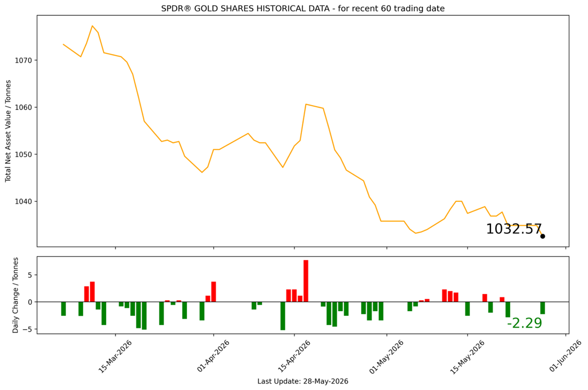The width and height of the screenshot is (588, 390).
Task: Click the 15-May-2026 date label
Action: coord(467,356)
